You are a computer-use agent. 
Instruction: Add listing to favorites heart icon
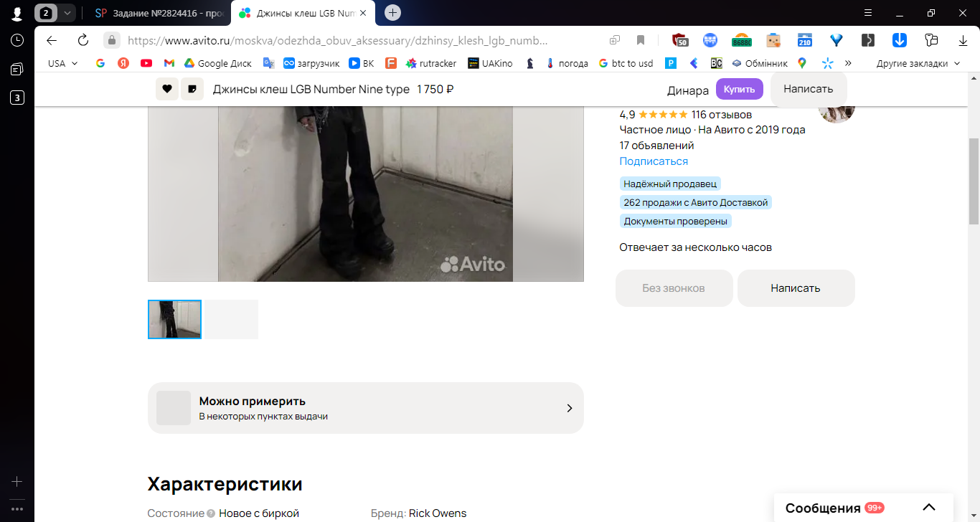pyautogui.click(x=167, y=89)
